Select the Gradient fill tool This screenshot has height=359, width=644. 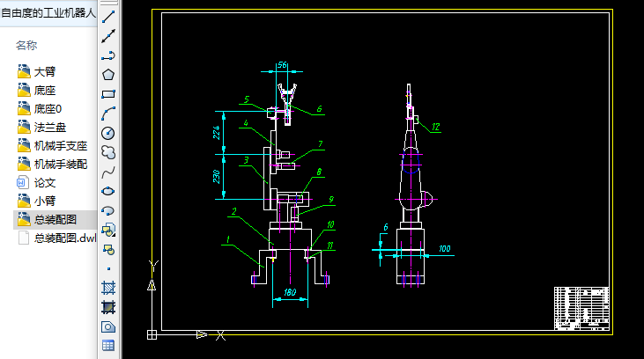[x=108, y=307]
